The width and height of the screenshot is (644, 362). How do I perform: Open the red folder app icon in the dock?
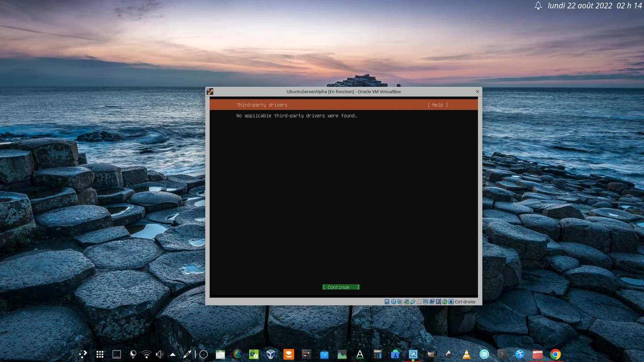coord(538,354)
